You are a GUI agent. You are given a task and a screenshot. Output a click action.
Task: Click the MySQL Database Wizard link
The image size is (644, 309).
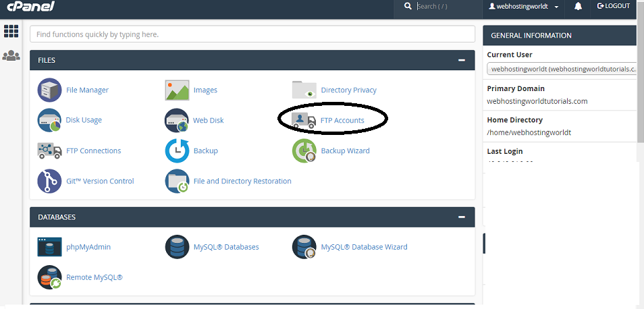point(365,247)
